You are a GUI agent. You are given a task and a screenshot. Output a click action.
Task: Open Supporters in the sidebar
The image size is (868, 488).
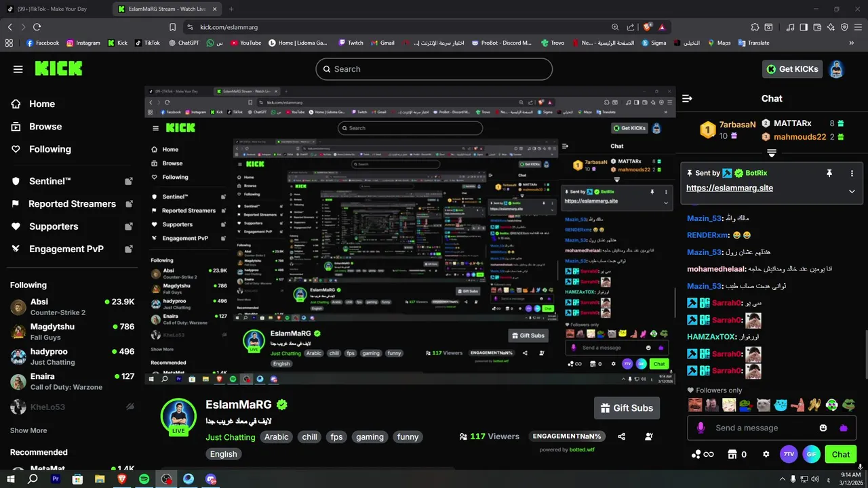pyautogui.click(x=72, y=226)
